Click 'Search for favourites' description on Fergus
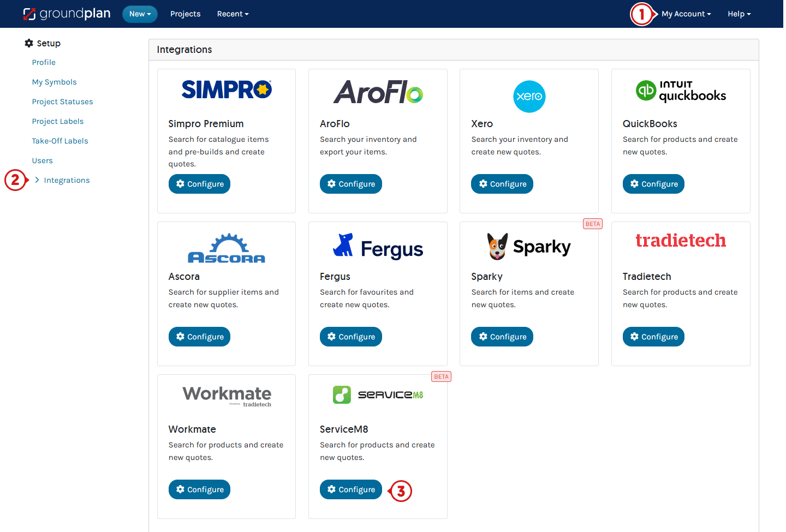The width and height of the screenshot is (786, 532). (367, 298)
